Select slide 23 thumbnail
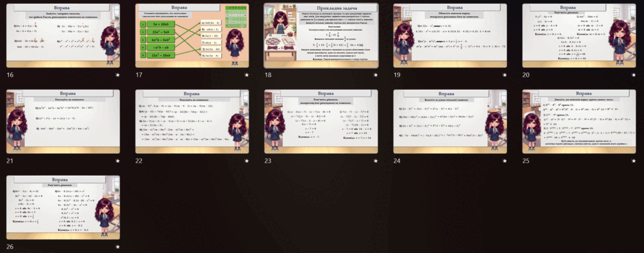Screen dimensions: 644x253 click(x=321, y=122)
